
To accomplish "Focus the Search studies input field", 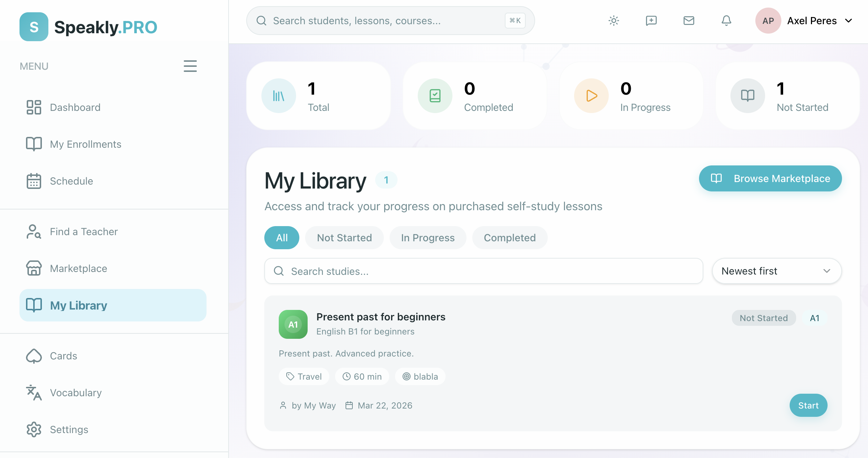I will (484, 271).
